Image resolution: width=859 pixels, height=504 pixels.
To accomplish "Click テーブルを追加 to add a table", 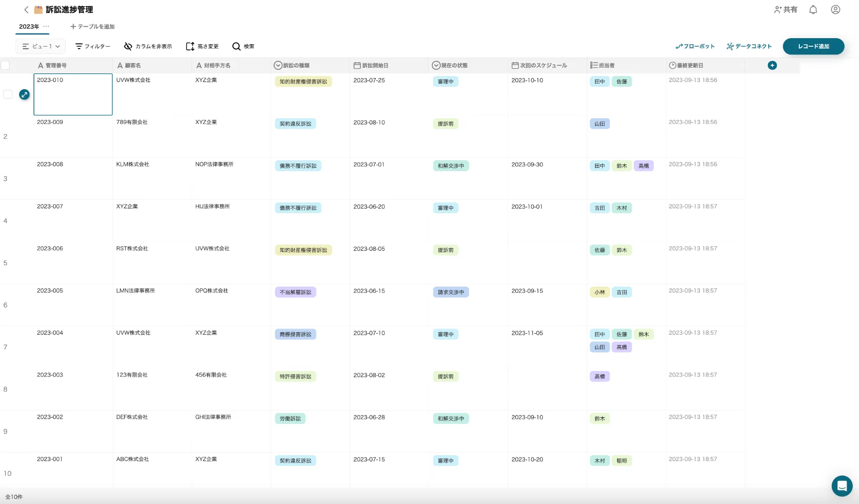I will (93, 27).
